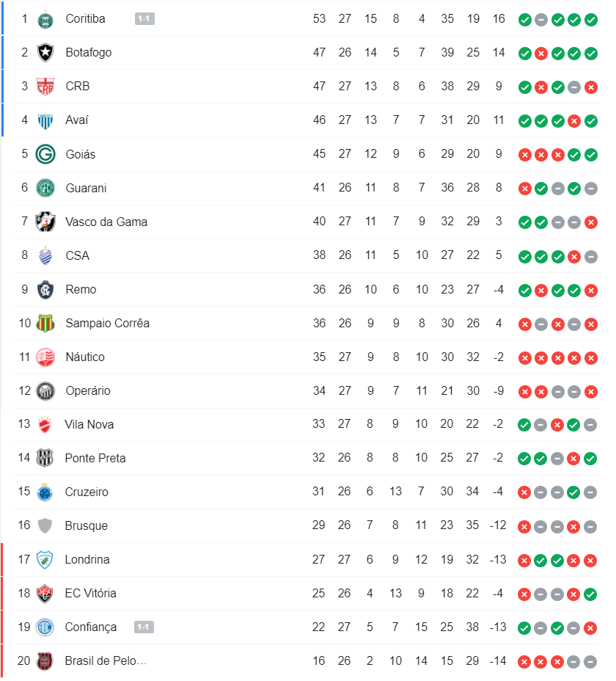
Task: Click Coritiba's most recent form result icon
Action: pyautogui.click(x=591, y=19)
